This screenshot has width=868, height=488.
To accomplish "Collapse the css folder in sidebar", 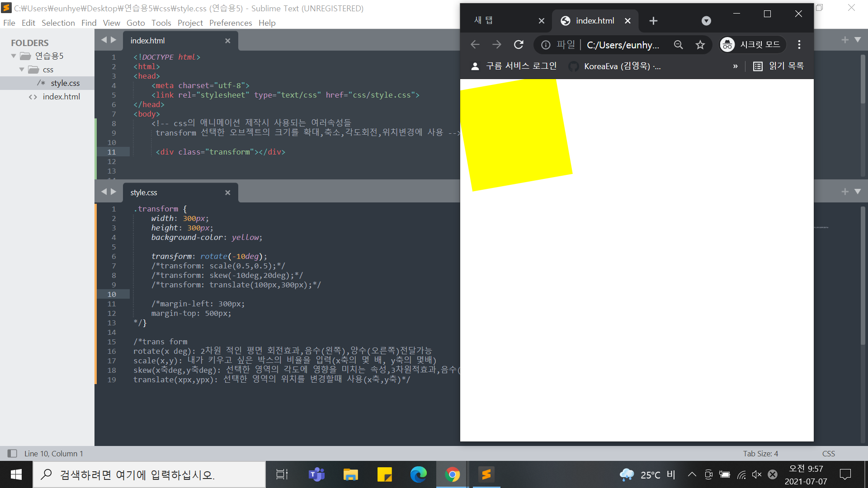I will click(x=22, y=70).
